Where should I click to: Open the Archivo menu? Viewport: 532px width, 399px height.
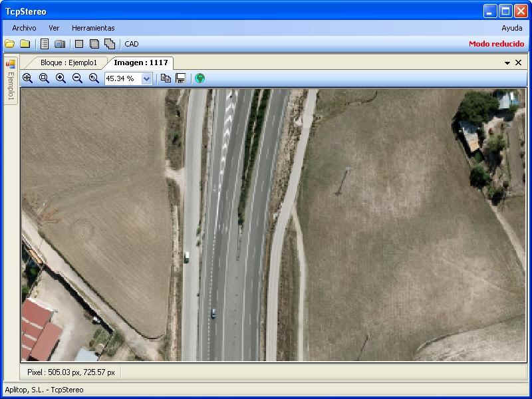(x=24, y=28)
